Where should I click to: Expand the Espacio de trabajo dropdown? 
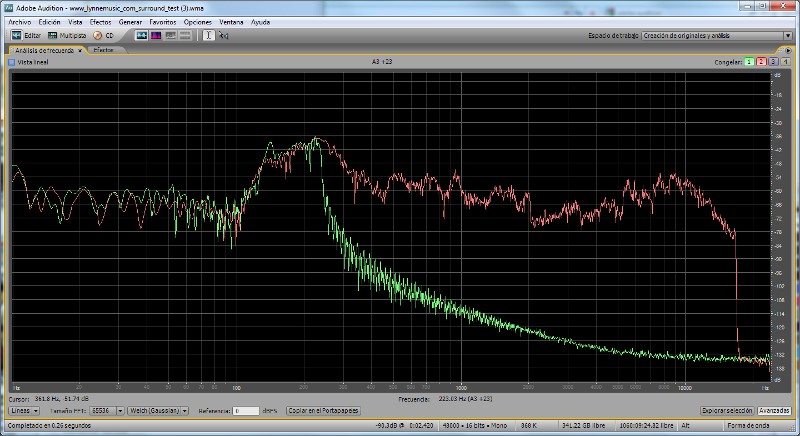click(x=787, y=35)
